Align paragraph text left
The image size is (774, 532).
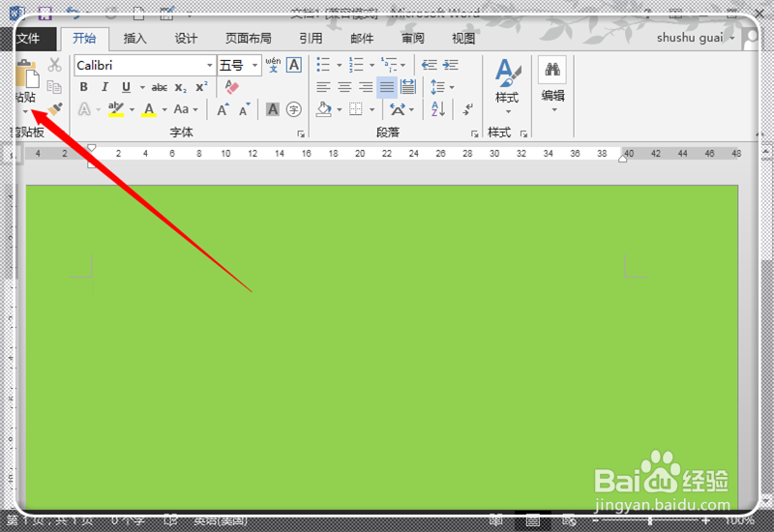(323, 87)
